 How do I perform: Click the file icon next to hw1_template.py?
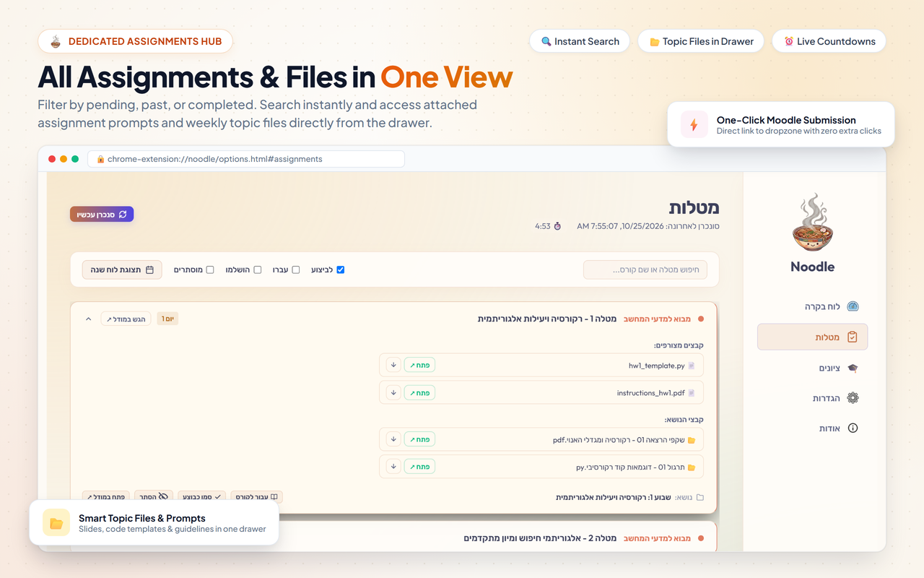pos(692,366)
